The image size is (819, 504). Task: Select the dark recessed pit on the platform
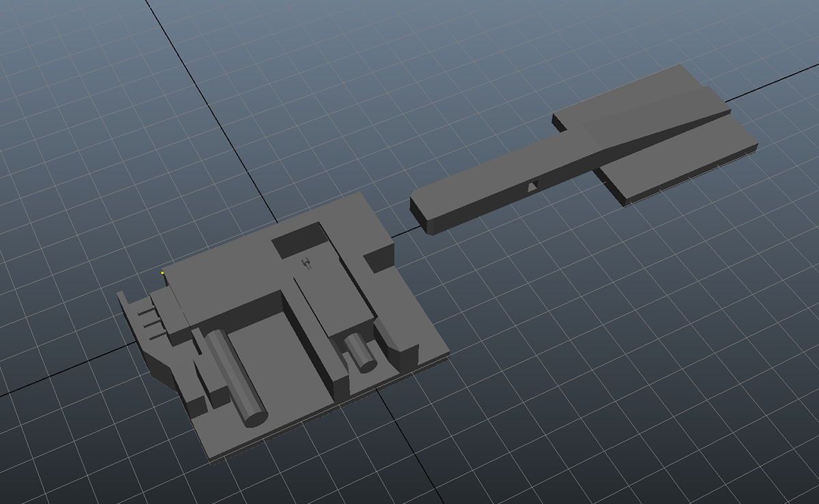(x=300, y=239)
